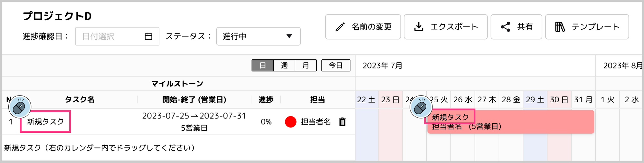Select the 27 木 date column header
The width and height of the screenshot is (644, 163).
pos(487,99)
